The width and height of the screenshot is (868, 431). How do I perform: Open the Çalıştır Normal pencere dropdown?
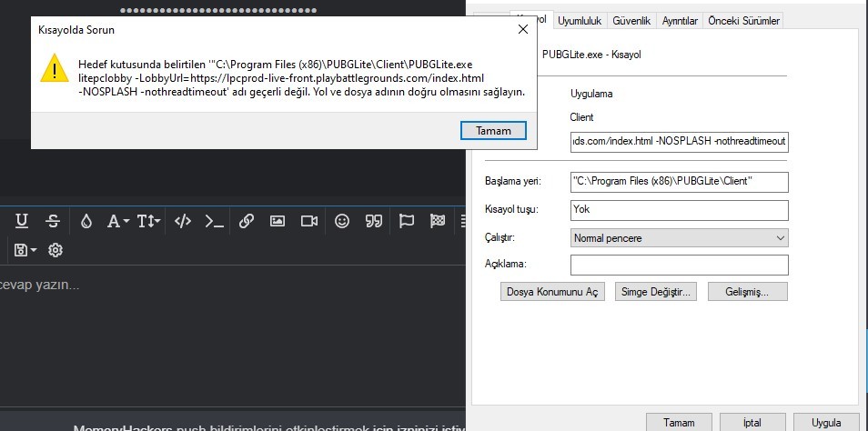tap(680, 238)
